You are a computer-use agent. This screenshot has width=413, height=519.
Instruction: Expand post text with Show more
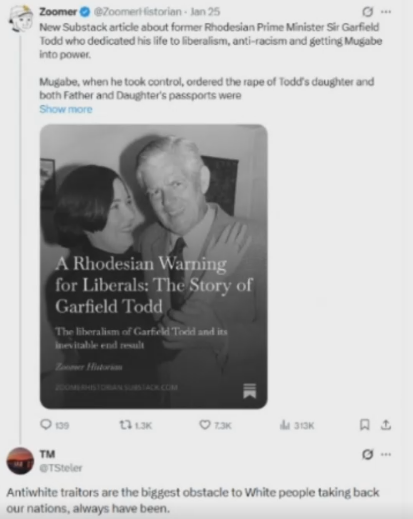pyautogui.click(x=66, y=109)
